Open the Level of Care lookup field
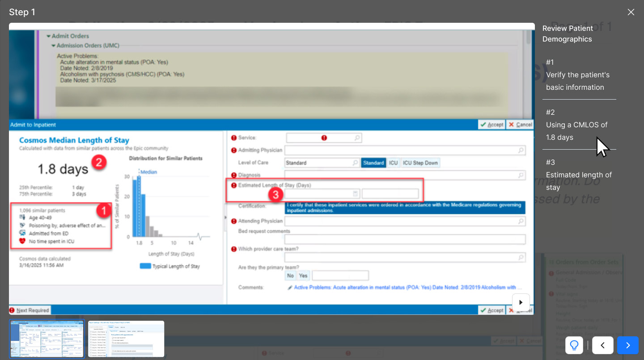The image size is (644, 360). (x=322, y=163)
